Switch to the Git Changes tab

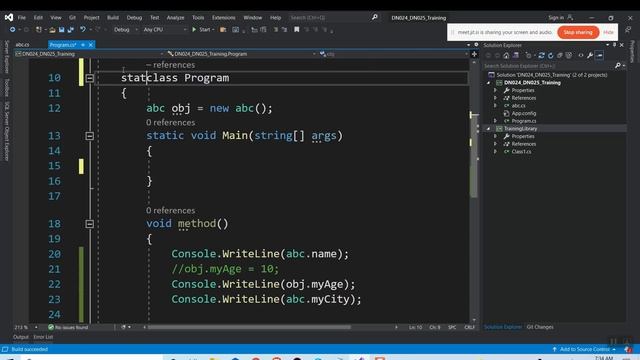[x=540, y=327]
